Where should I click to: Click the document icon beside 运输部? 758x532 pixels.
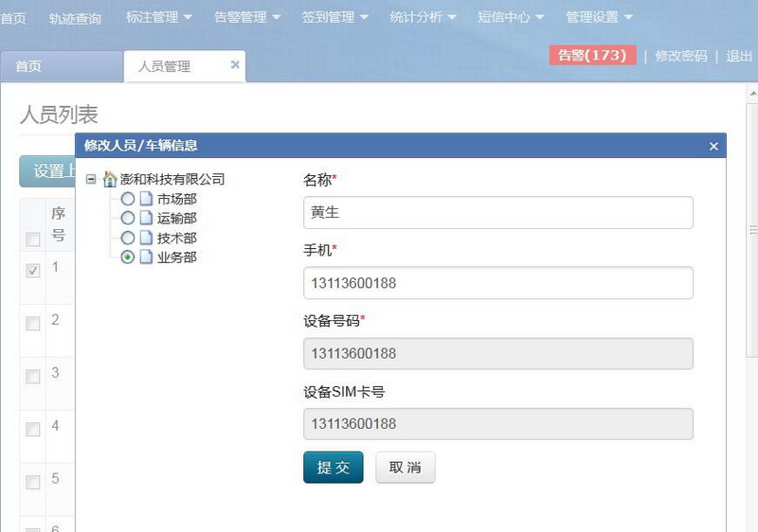(x=146, y=218)
